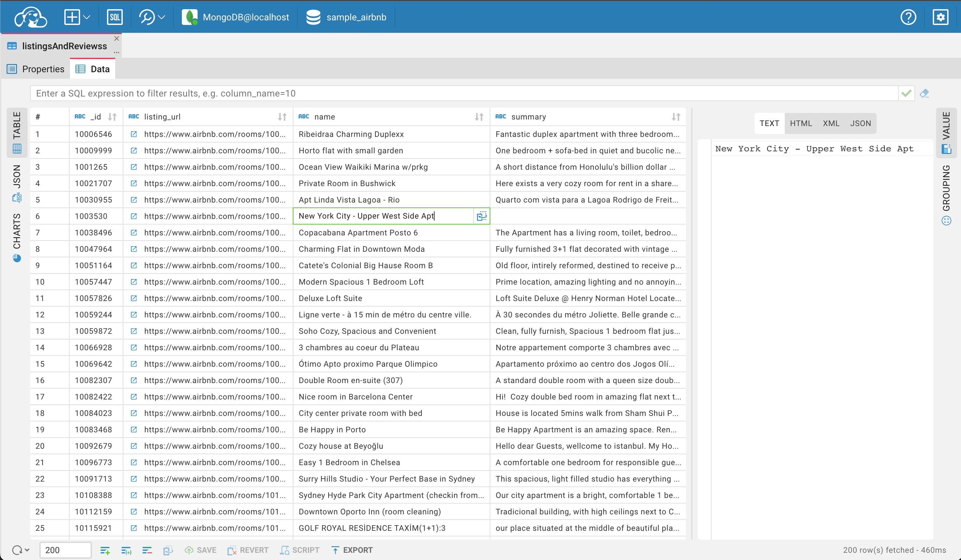Open value panel icon in edited name cell
The image size is (961, 560).
[x=481, y=216]
